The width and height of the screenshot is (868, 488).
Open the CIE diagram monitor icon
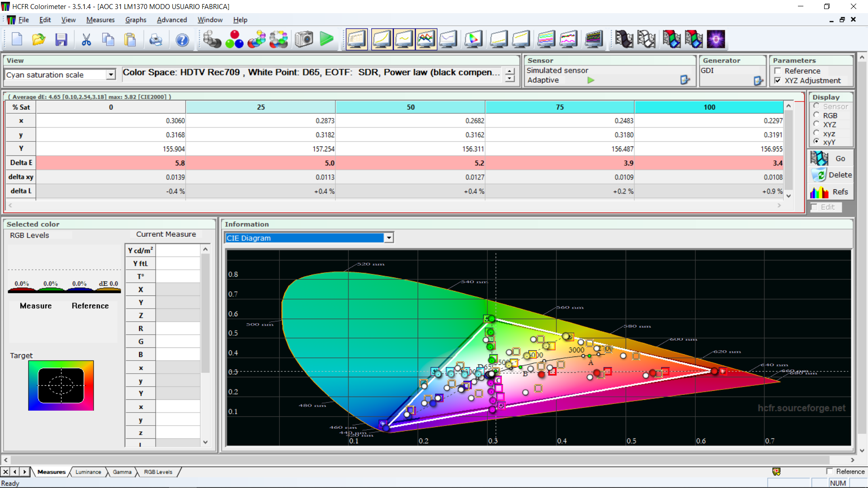coord(473,39)
